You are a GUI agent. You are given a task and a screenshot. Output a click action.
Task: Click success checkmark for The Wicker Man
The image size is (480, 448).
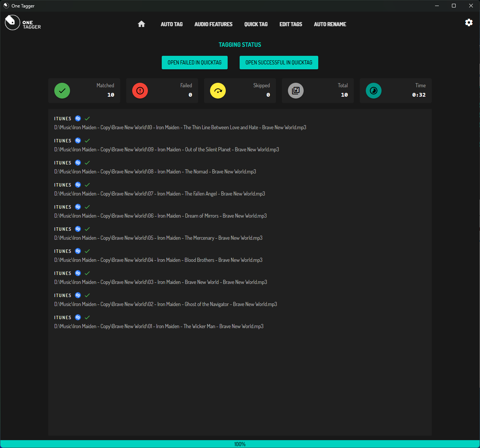(87, 317)
